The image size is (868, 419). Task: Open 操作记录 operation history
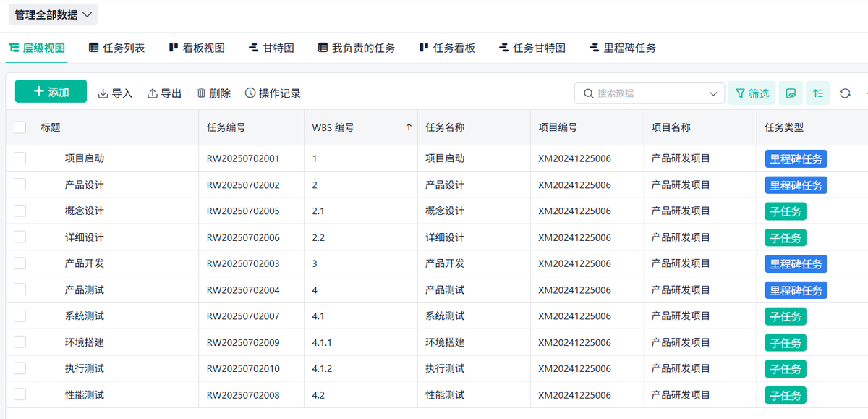(272, 93)
